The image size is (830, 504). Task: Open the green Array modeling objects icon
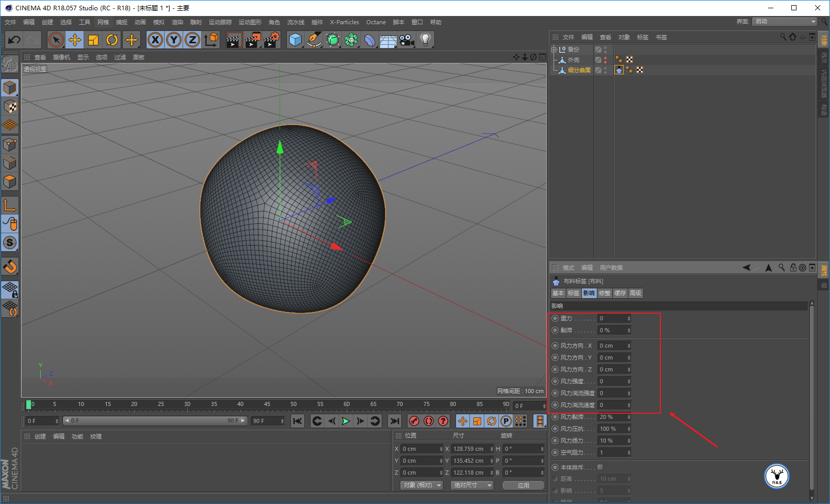click(x=351, y=40)
